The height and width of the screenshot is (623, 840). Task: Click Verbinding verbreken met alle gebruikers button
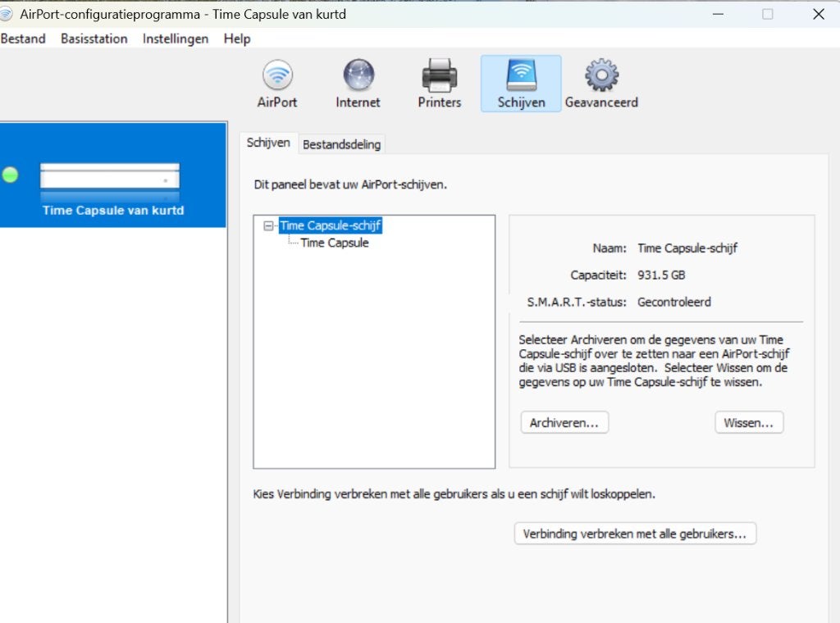click(x=635, y=534)
